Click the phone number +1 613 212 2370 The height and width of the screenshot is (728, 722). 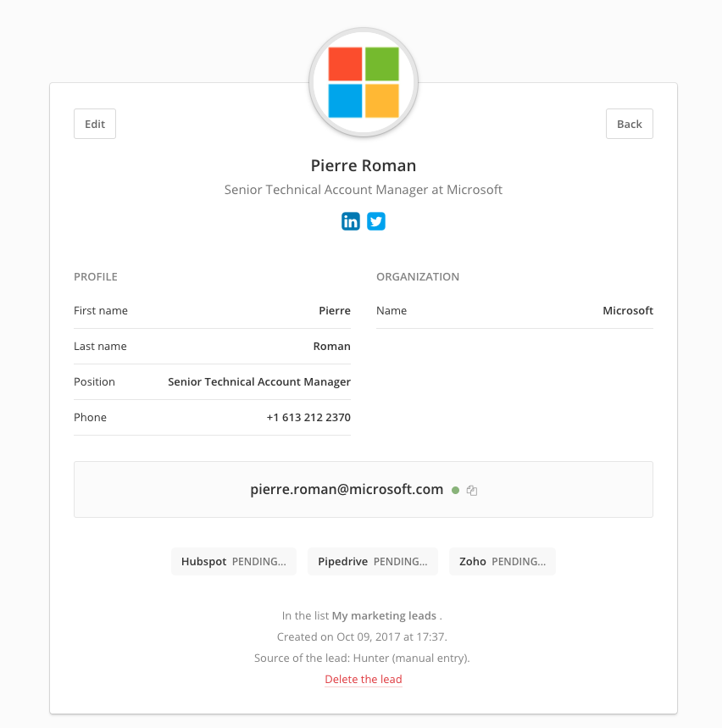point(308,418)
